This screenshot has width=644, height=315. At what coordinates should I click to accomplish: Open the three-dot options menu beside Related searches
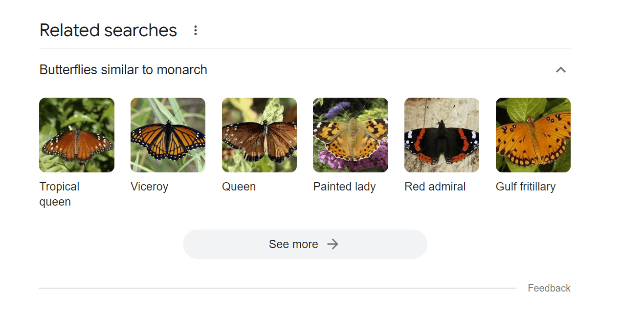[195, 30]
